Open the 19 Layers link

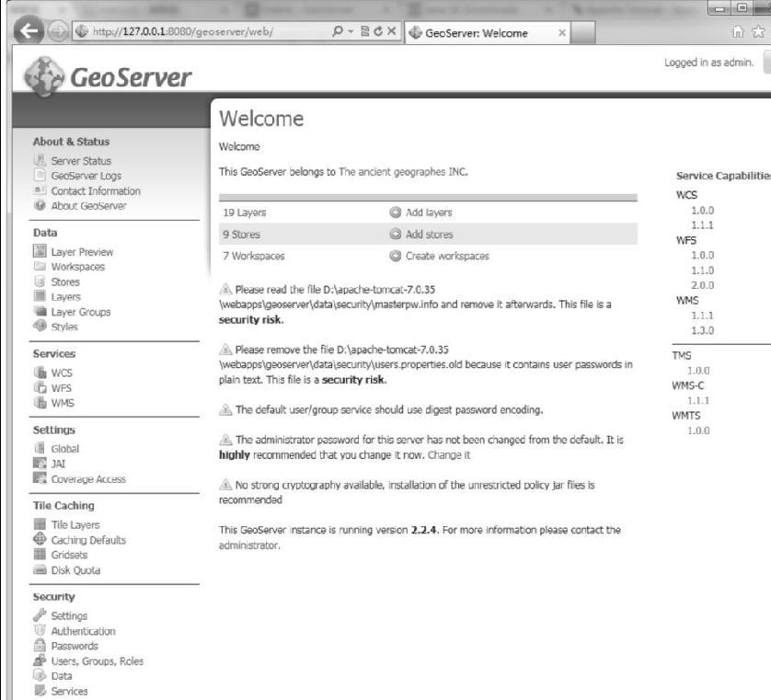245,212
